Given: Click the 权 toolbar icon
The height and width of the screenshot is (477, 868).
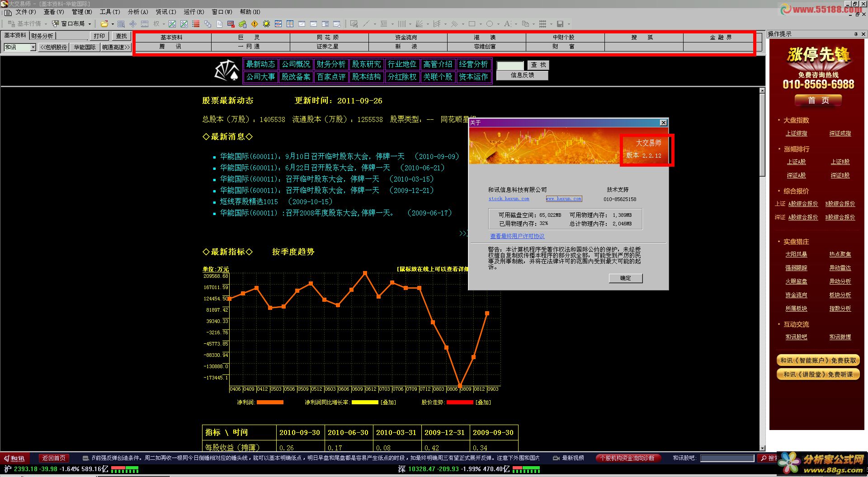Looking at the screenshot, I should (x=156, y=23).
